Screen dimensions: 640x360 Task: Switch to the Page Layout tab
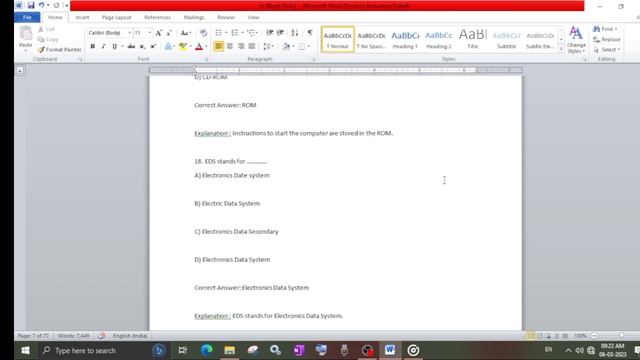click(117, 17)
